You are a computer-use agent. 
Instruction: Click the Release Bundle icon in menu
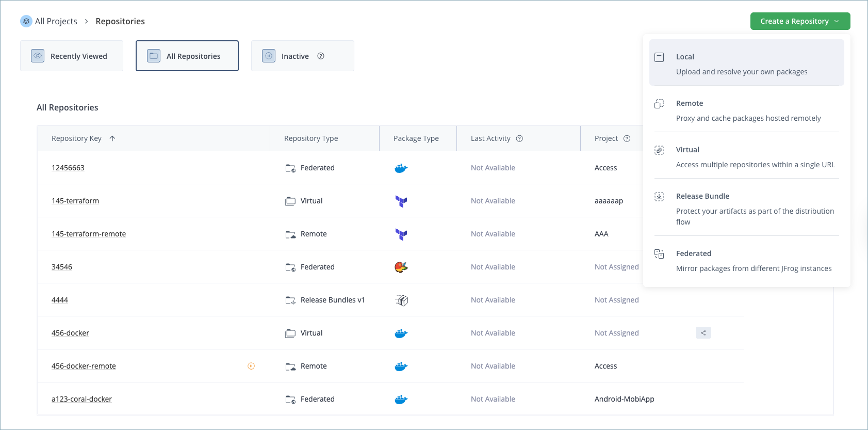click(659, 196)
